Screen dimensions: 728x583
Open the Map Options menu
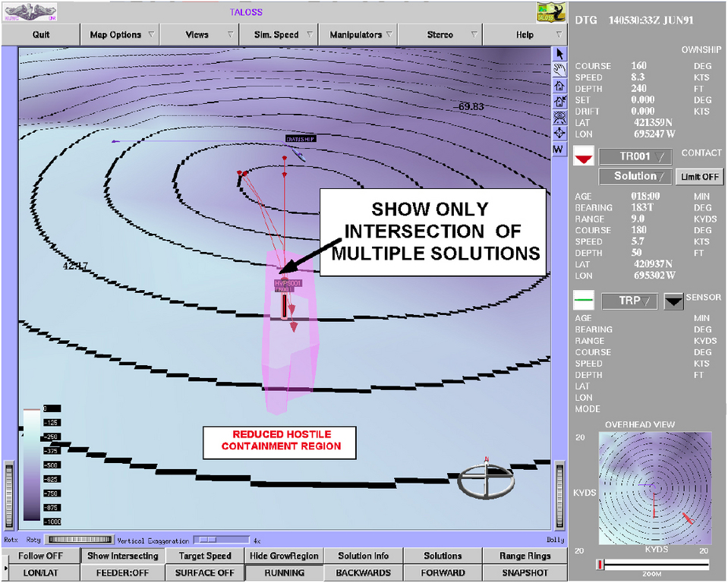121,34
